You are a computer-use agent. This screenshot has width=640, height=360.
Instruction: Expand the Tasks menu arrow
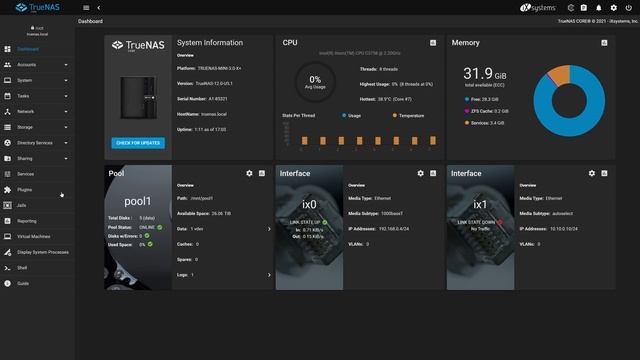66,96
